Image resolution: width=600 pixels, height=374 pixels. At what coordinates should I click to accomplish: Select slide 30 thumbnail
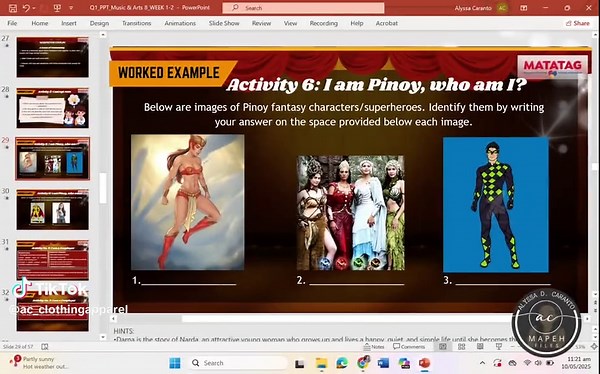tap(52, 209)
